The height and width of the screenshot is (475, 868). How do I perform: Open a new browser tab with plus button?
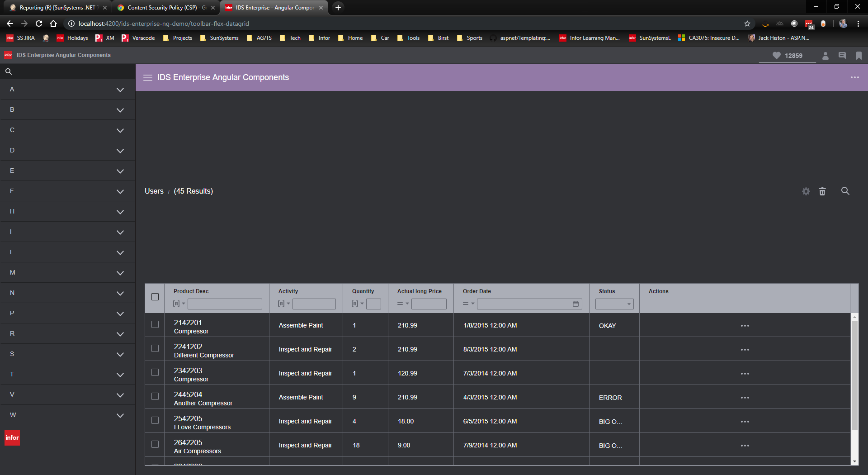click(x=338, y=8)
